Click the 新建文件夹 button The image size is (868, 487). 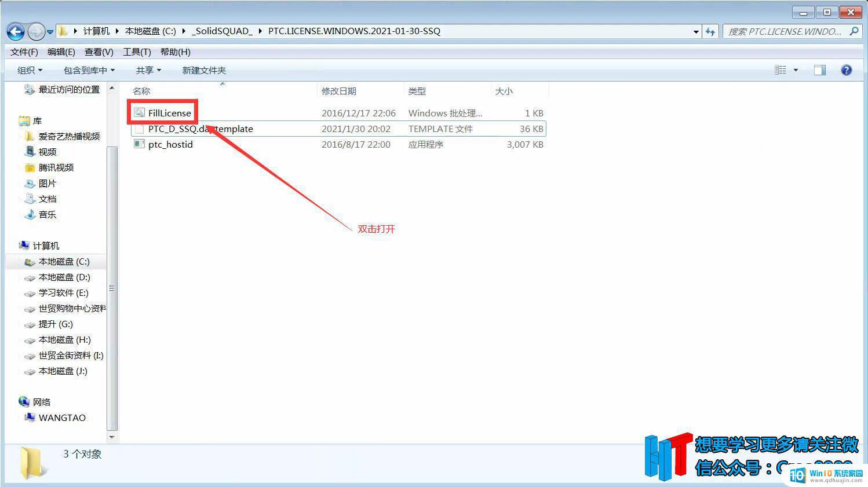(204, 70)
